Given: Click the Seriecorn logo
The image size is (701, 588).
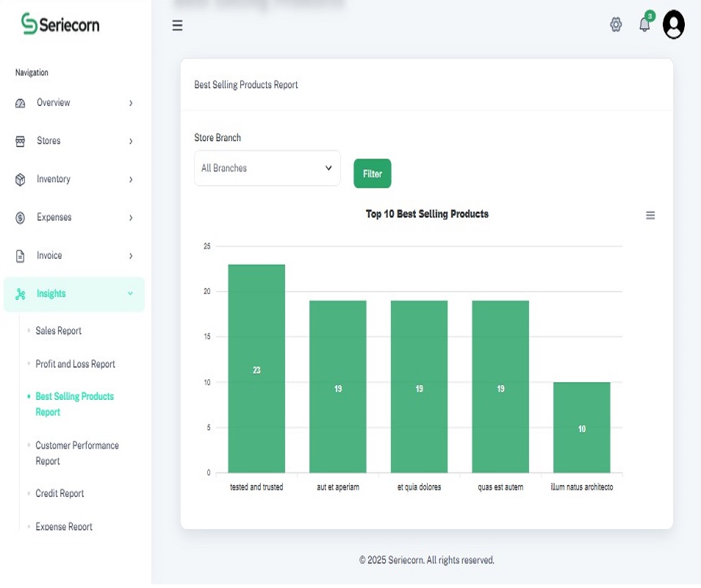Looking at the screenshot, I should [x=60, y=24].
